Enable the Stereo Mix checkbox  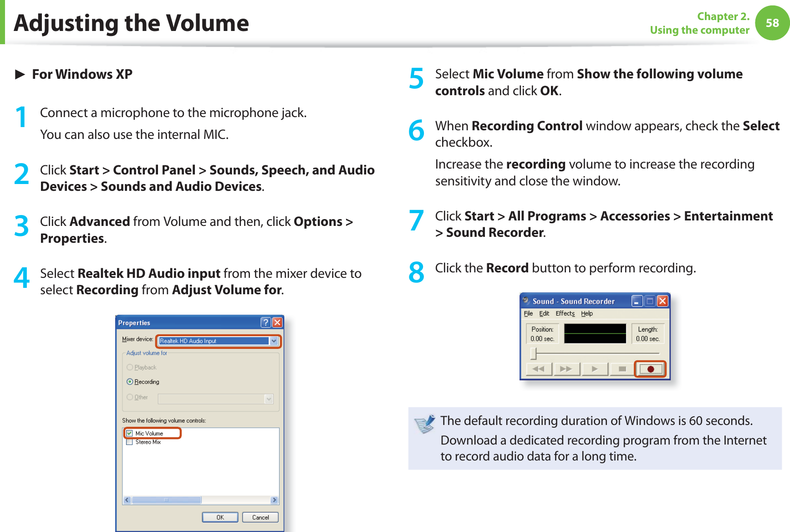point(129,442)
